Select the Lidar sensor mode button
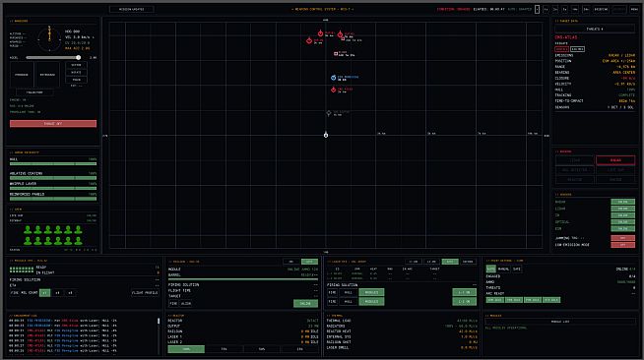Image resolution: width=644 pixels, height=360 pixels. (575, 160)
